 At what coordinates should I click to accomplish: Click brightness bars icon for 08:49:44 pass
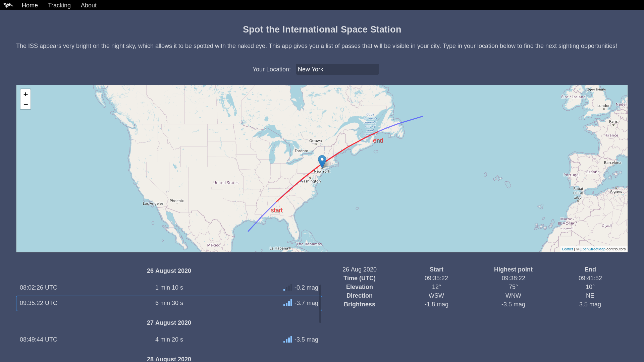tap(287, 340)
